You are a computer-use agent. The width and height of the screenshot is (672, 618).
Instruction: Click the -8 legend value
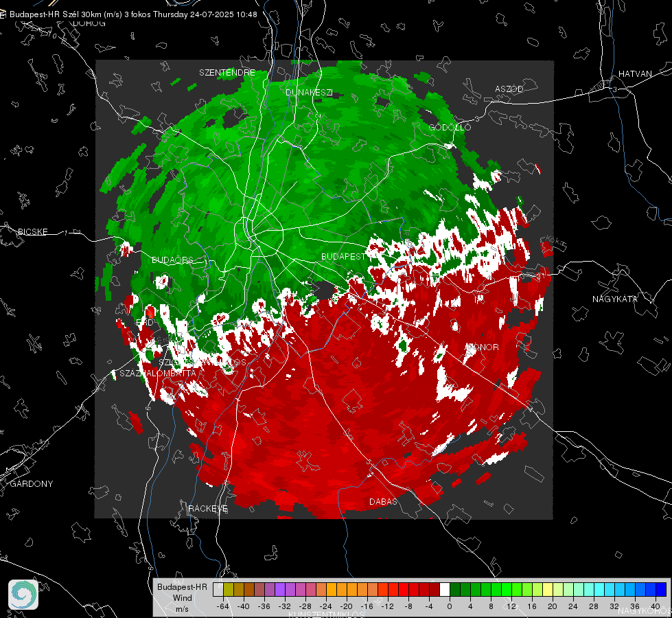point(408,606)
